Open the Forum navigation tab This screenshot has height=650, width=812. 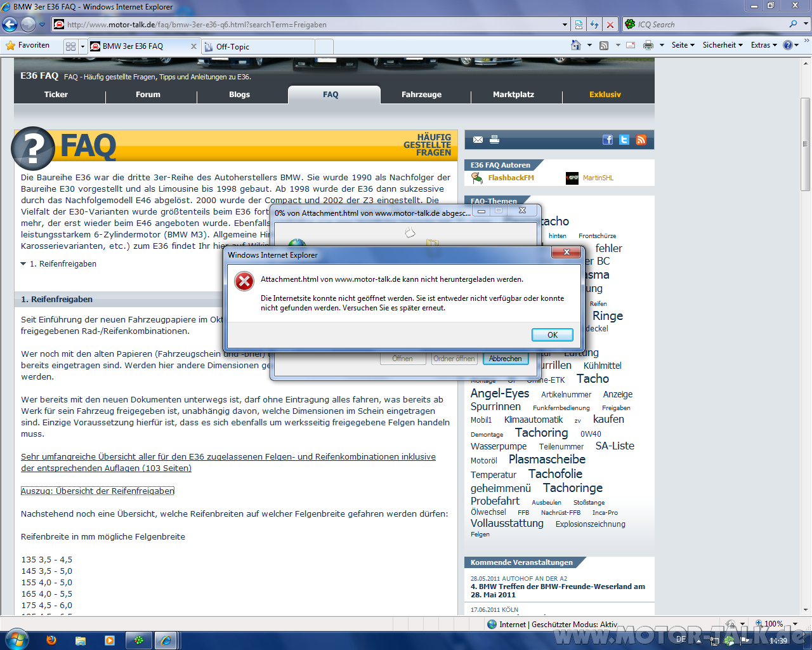[148, 95]
